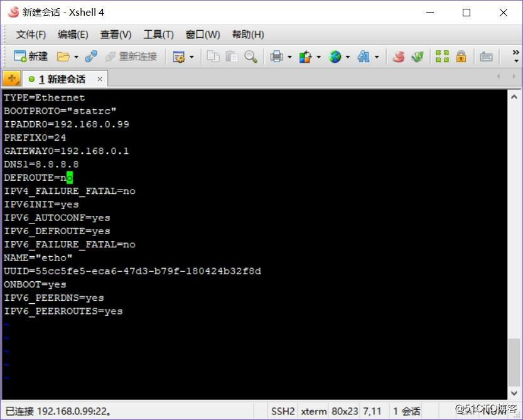Click the xterm status bar entry
The width and height of the screenshot is (523, 420).
313,411
